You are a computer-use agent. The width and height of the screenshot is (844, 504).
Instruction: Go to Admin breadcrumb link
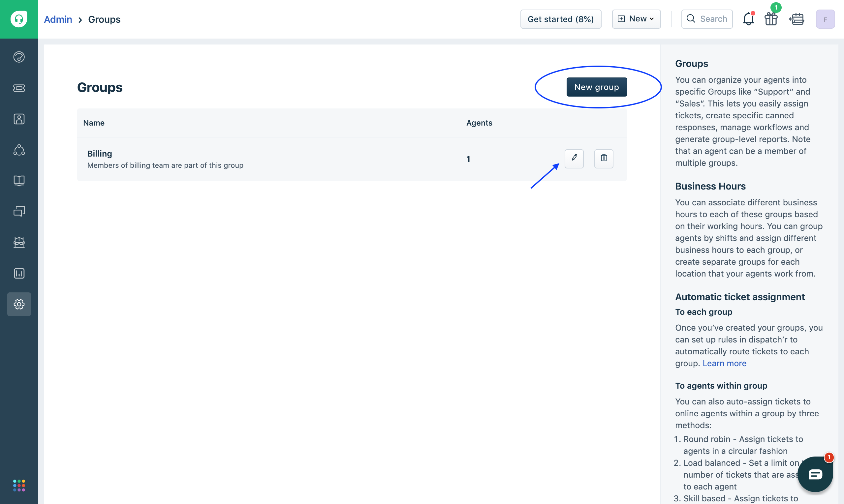pos(58,19)
